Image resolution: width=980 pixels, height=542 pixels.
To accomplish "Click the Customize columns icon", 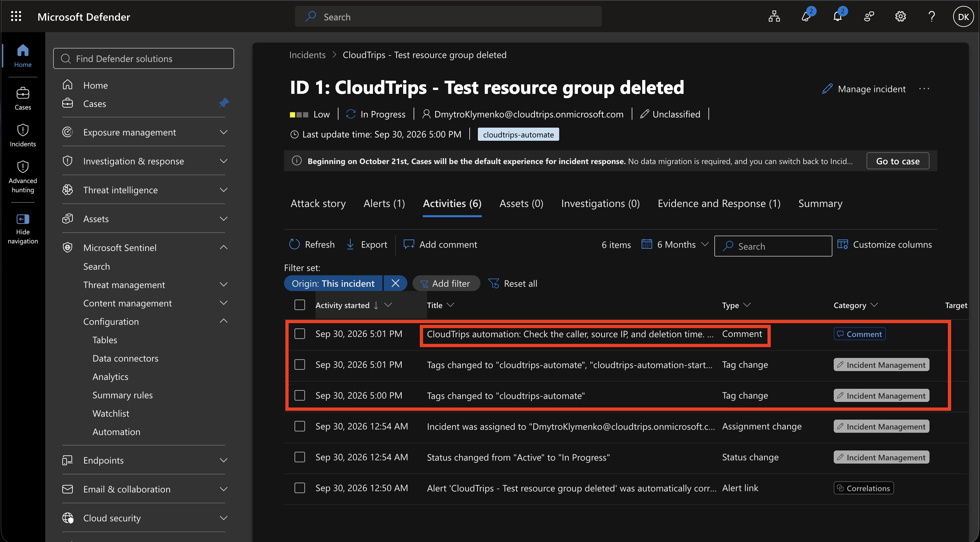I will [843, 244].
